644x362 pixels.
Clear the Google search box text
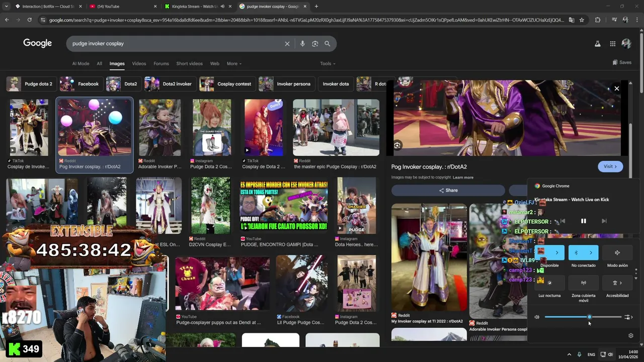287,44
